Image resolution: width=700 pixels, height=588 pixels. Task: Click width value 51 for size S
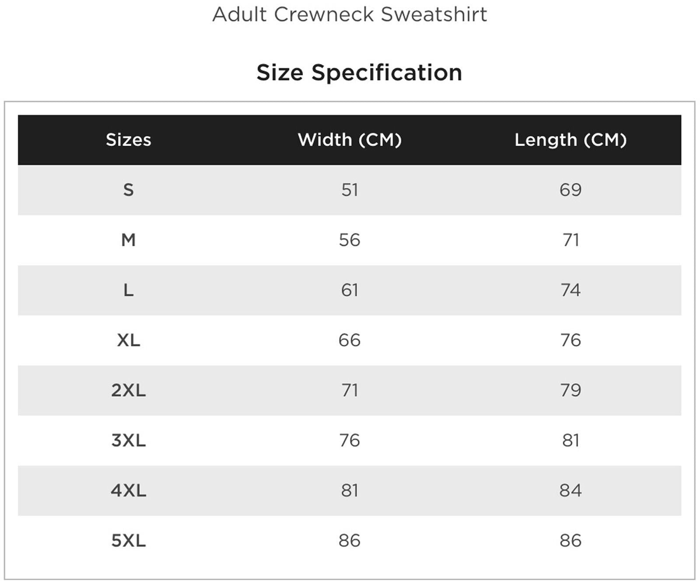pos(350,190)
